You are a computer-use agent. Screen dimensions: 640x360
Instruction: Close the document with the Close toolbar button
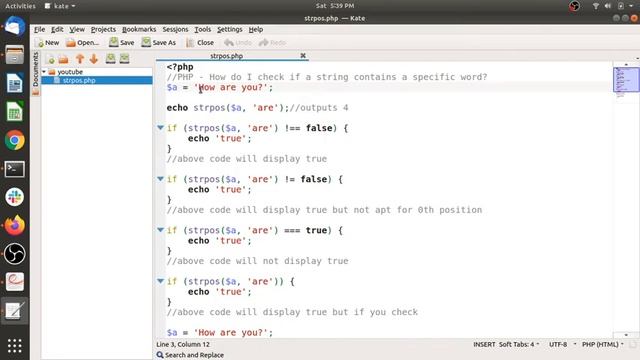pos(200,42)
